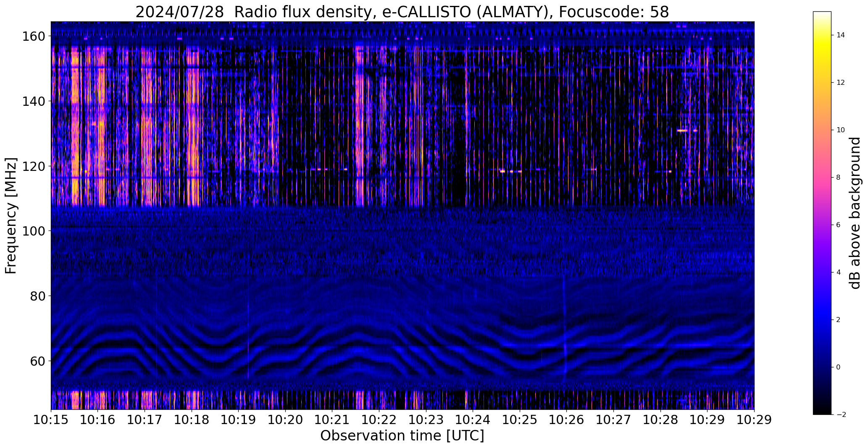Click the colorbar tick label −2
Screen dimensions: 868x448
(x=841, y=415)
